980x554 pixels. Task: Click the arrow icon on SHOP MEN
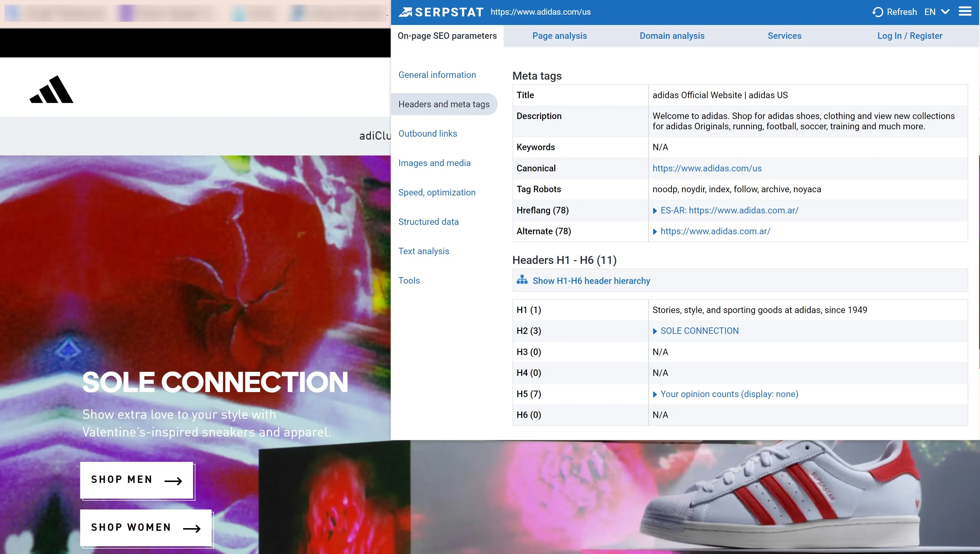pyautogui.click(x=173, y=481)
